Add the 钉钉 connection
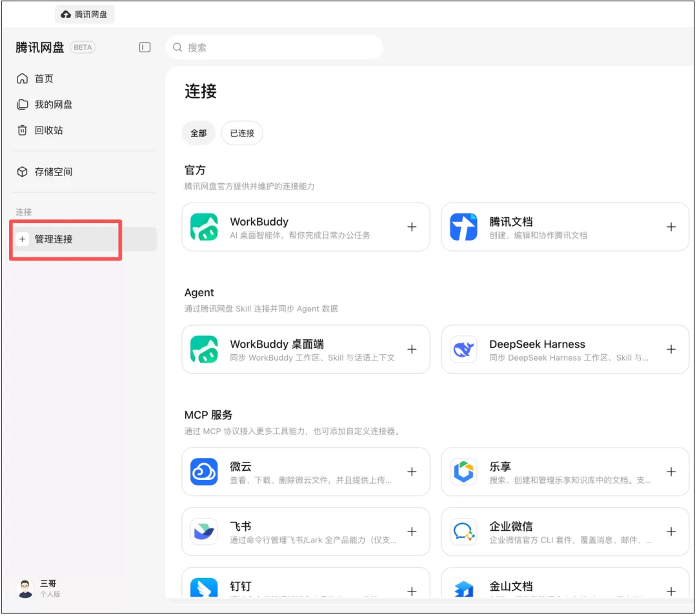Image resolution: width=697 pixels, height=616 pixels. [x=412, y=592]
